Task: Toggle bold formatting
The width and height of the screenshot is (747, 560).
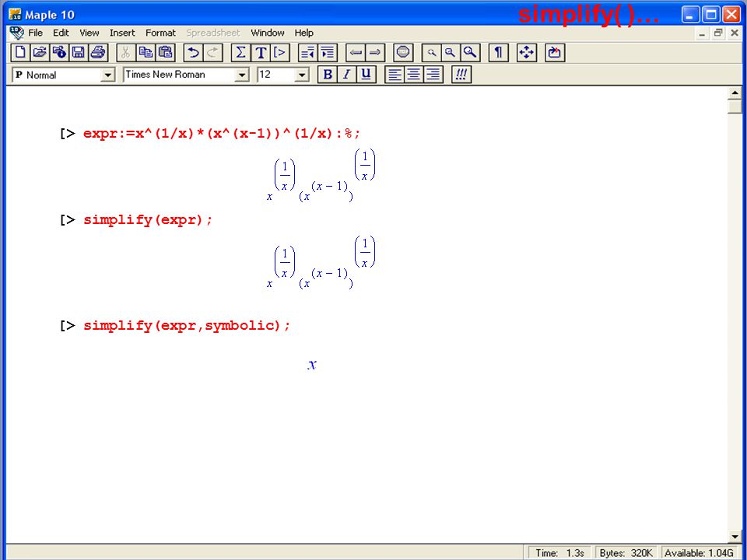Action: [x=328, y=75]
